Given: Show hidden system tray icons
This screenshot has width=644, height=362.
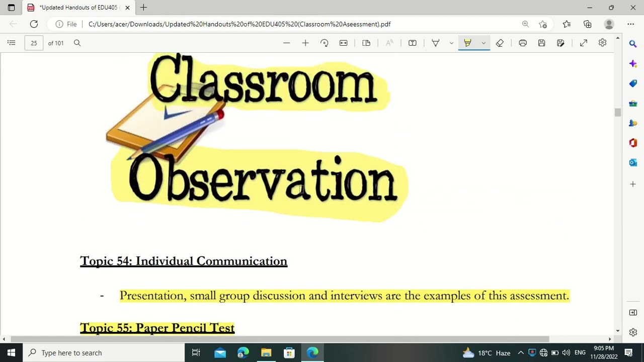Looking at the screenshot, I should (x=521, y=353).
